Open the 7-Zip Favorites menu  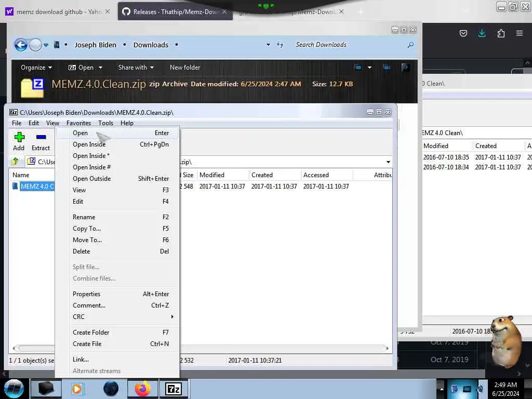[x=79, y=123]
